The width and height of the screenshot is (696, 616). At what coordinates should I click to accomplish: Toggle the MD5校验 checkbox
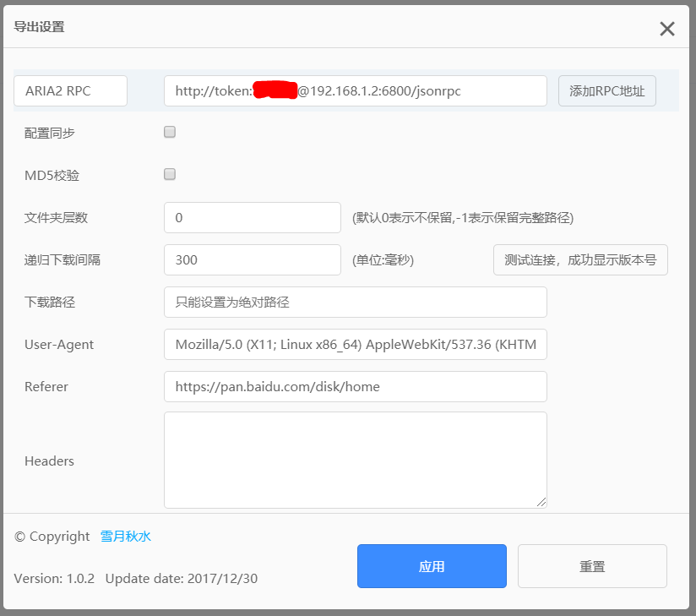(170, 174)
